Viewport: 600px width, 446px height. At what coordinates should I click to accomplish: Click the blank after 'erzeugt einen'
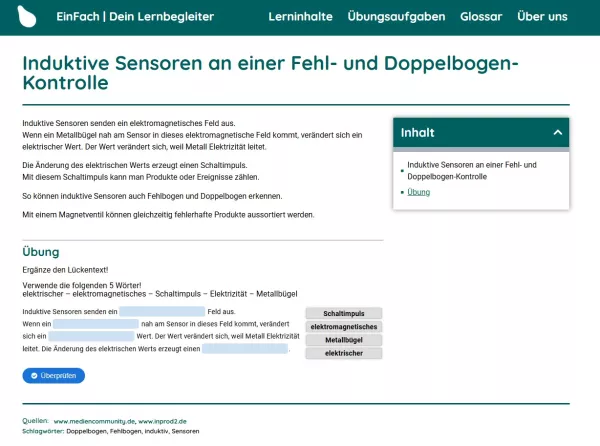245,349
